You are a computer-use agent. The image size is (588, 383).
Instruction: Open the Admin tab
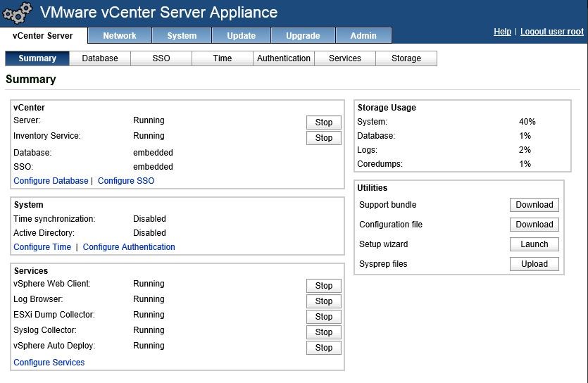pos(363,36)
